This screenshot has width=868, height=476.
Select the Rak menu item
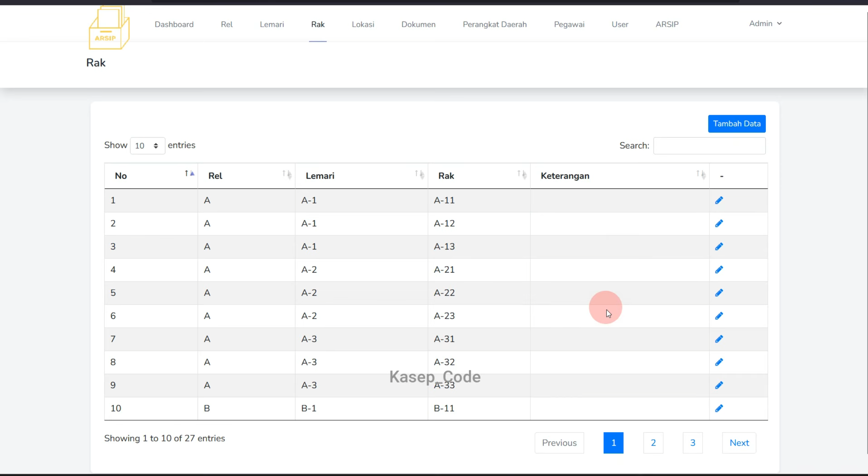(318, 24)
